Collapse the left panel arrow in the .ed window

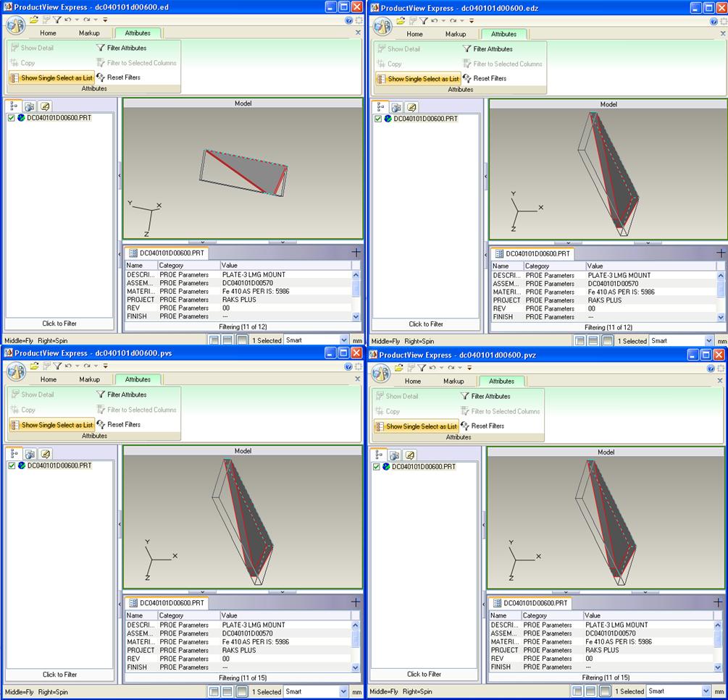coord(120,175)
